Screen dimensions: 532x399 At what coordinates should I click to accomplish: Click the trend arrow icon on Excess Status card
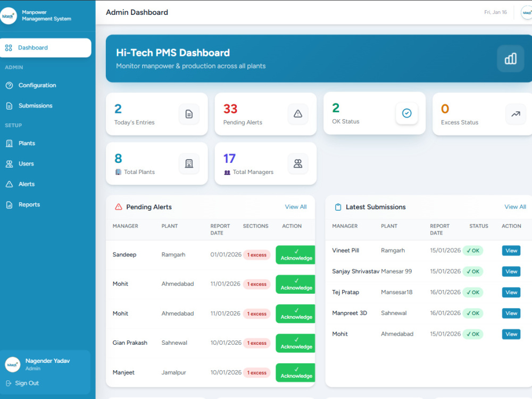tap(516, 114)
